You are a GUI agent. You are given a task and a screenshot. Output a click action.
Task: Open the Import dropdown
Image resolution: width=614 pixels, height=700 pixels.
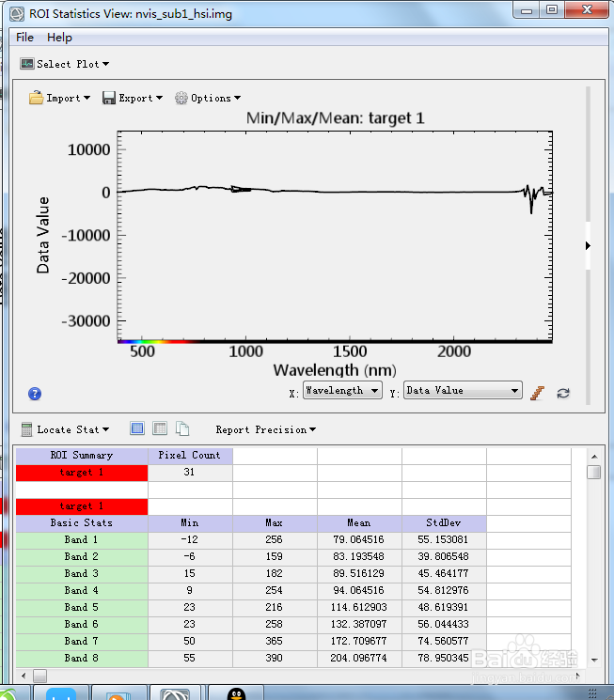pos(59,98)
